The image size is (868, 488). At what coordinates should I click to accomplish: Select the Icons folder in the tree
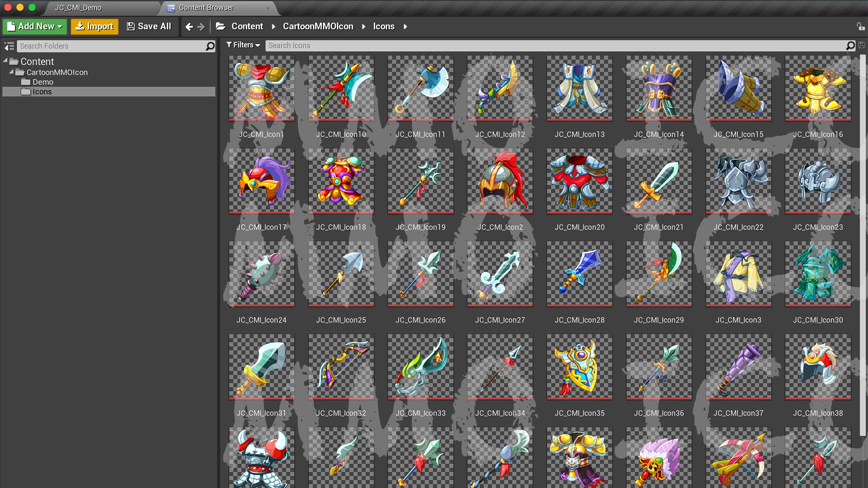point(42,92)
